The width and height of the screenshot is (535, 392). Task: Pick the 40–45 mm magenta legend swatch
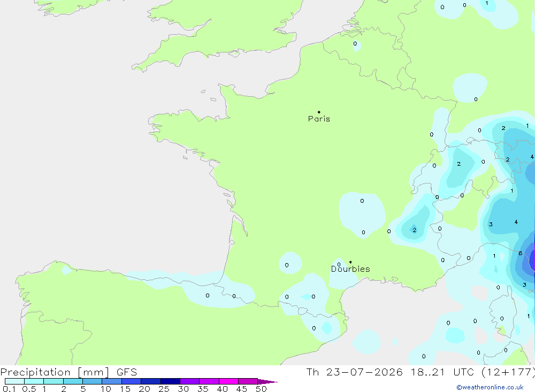click(228, 381)
